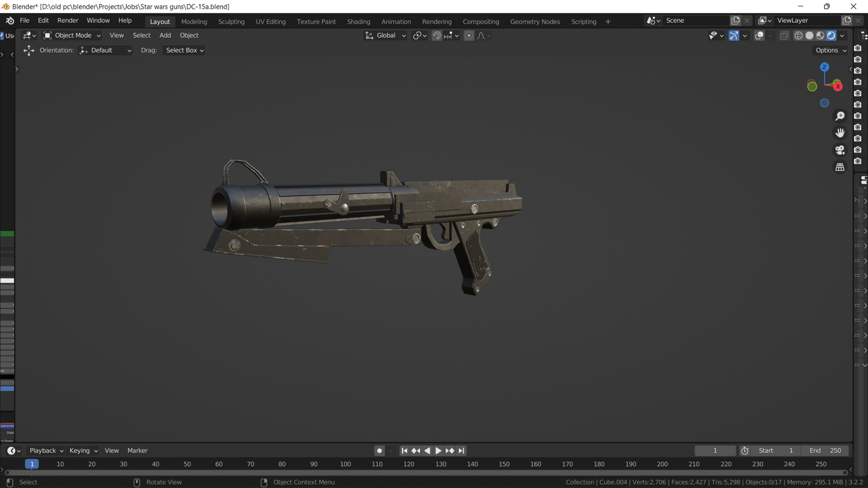
Task: Open the viewport Select menu
Action: tap(141, 35)
